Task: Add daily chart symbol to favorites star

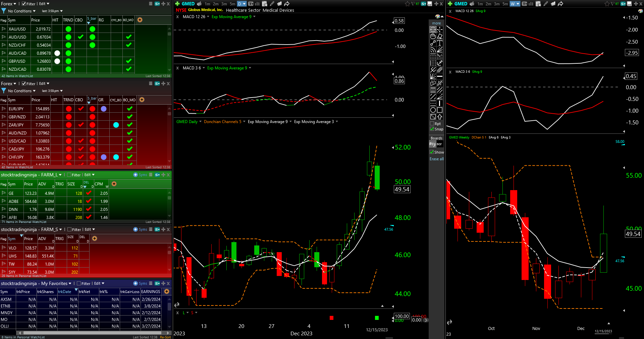Action: pos(408,4)
